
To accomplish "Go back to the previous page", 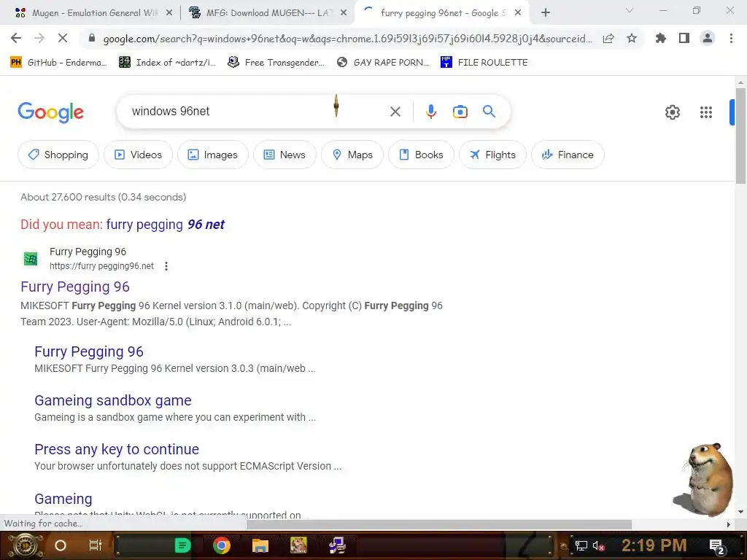I will click(x=16, y=38).
